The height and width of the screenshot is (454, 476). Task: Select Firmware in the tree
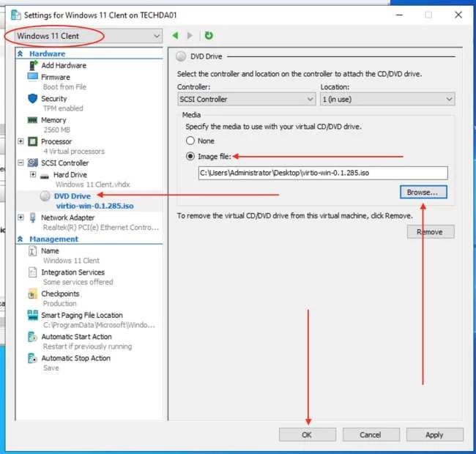pos(56,77)
